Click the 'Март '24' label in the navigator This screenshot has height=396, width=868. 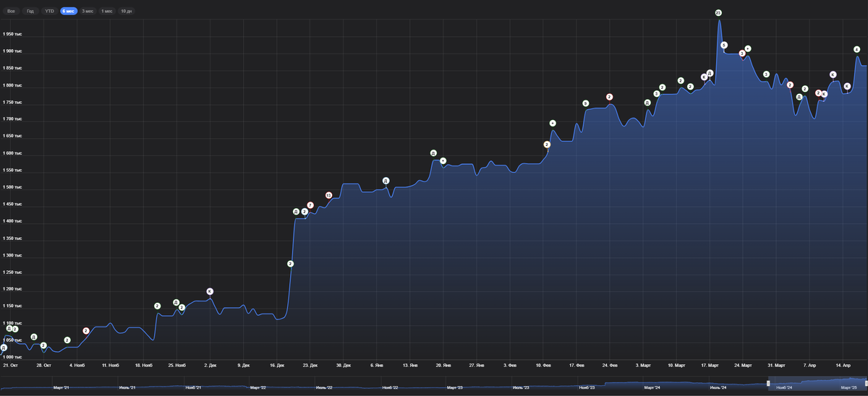(x=653, y=388)
